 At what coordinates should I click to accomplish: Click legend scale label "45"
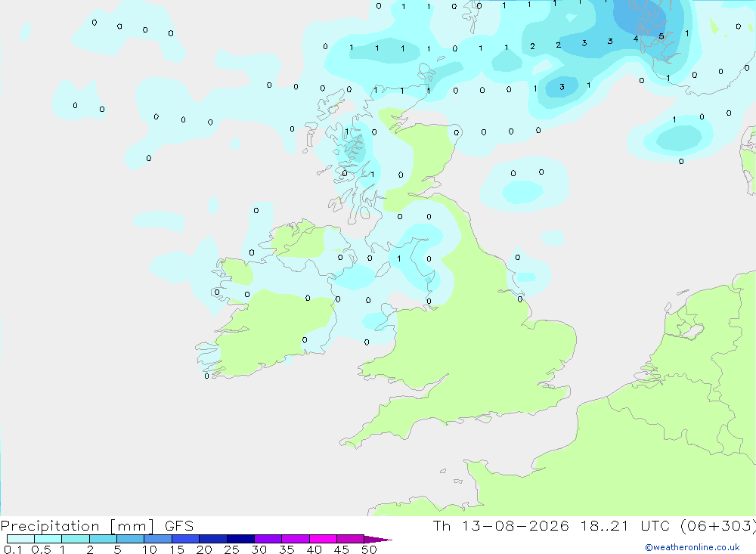(x=342, y=549)
